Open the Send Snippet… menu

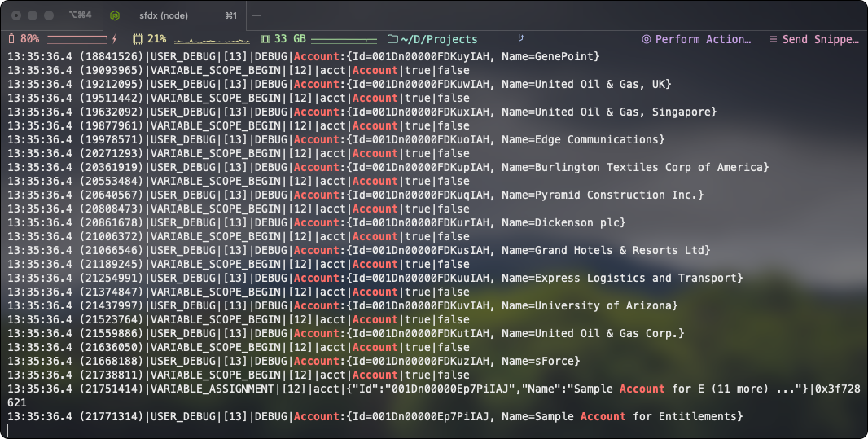tap(813, 39)
